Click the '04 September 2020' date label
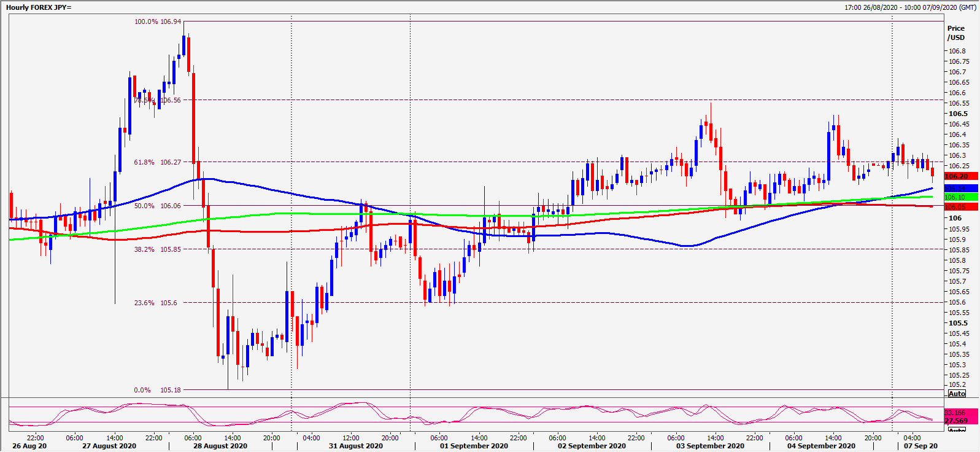 coord(821,446)
